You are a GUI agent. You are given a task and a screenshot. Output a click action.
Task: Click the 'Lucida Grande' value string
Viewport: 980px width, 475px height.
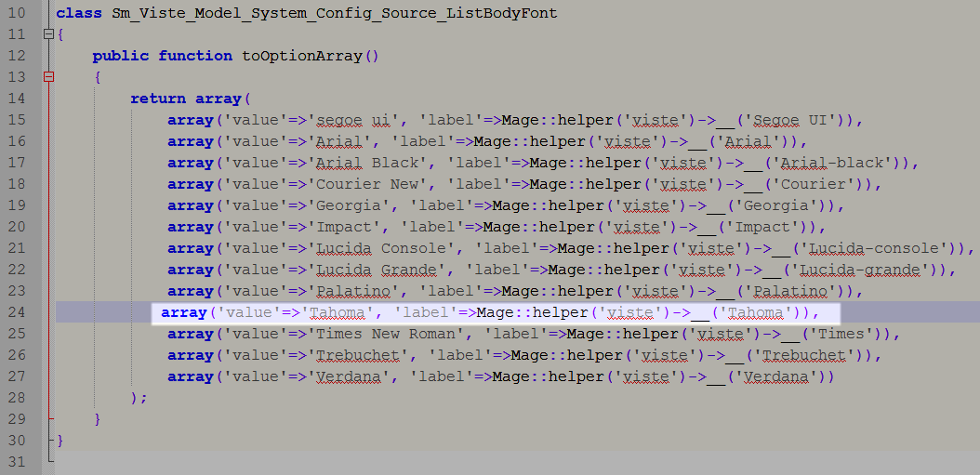377,270
